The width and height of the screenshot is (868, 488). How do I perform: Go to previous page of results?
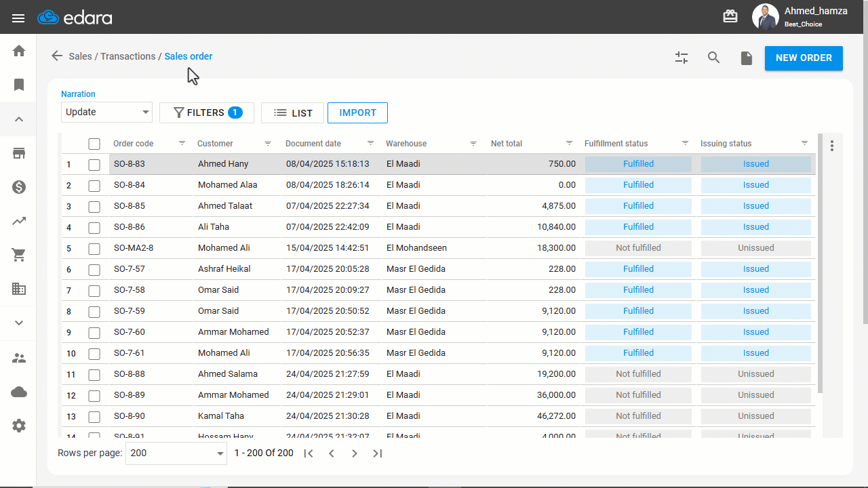[x=332, y=453]
